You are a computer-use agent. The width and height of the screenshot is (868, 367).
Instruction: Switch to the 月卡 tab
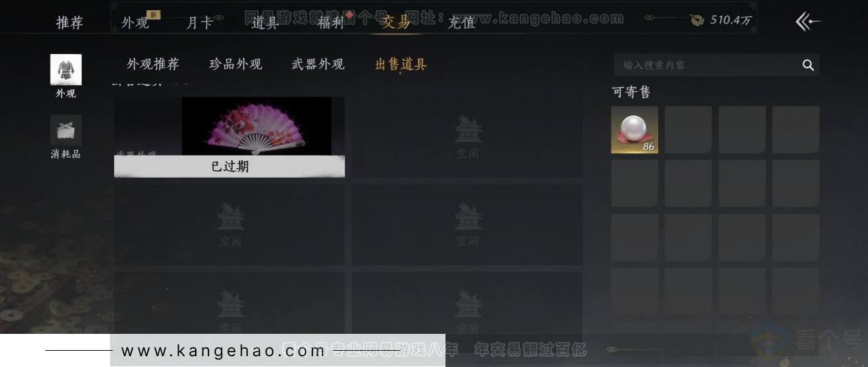(200, 22)
